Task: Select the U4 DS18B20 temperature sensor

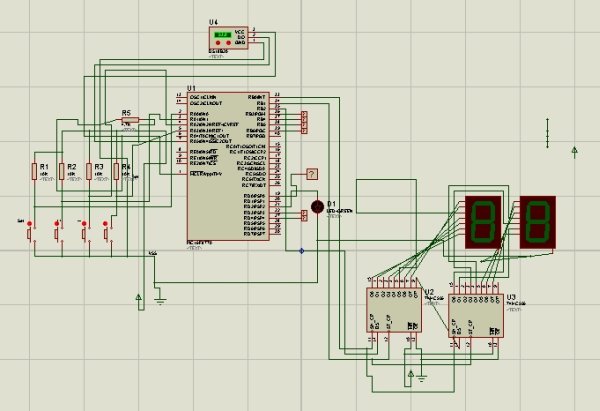Action: tap(228, 38)
